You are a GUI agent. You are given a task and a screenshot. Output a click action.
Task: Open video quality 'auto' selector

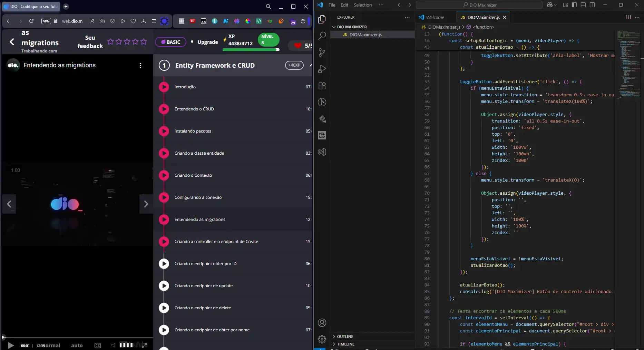77,346
